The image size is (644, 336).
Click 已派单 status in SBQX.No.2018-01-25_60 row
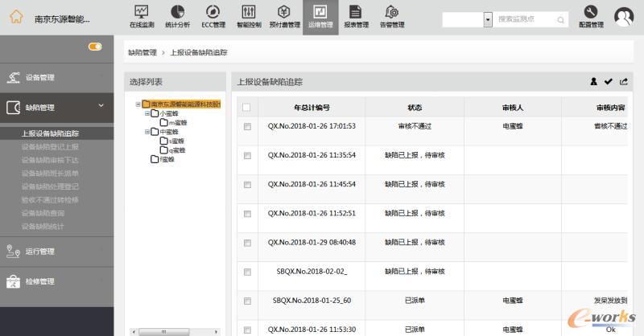click(x=415, y=301)
